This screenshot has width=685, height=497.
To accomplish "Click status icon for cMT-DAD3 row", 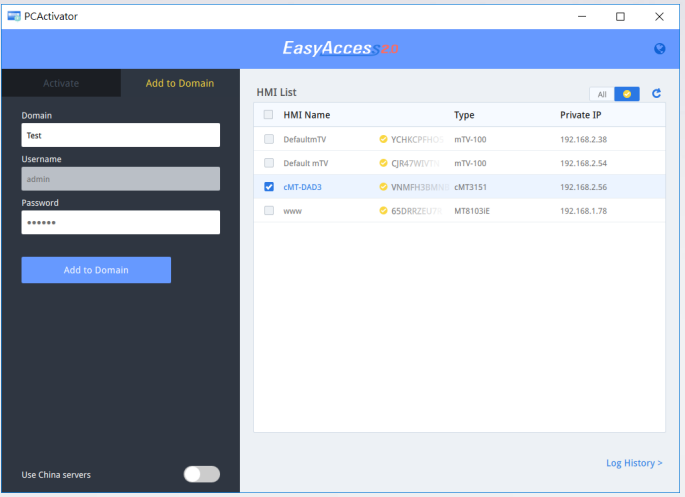I will 383,187.
